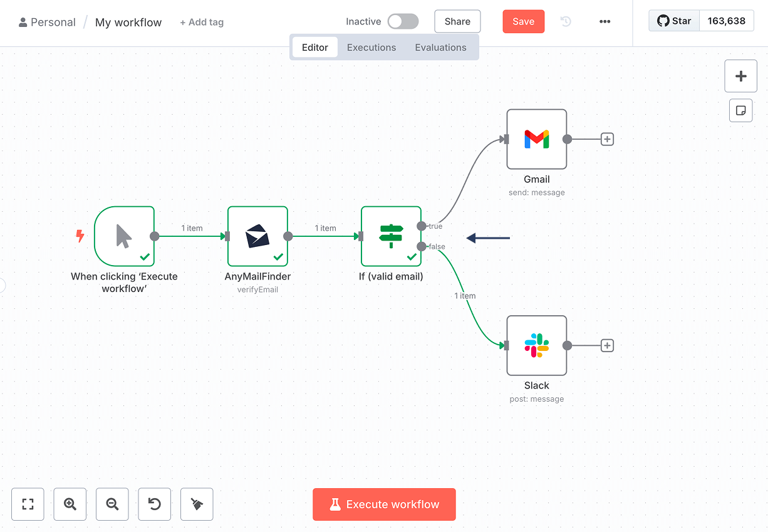
Task: Open the Slack post message node
Action: point(536,345)
